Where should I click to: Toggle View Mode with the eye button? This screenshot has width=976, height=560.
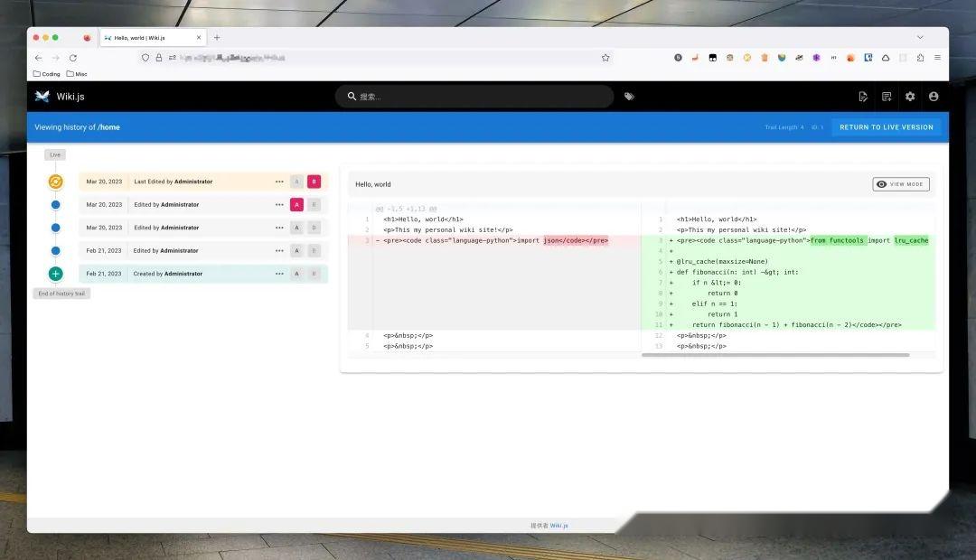coord(901,184)
